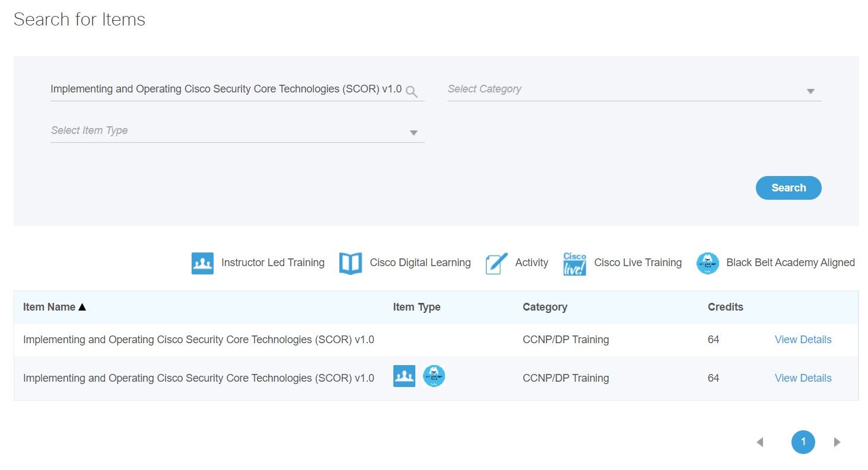Click CCNP/DP Training in first row

(x=565, y=340)
